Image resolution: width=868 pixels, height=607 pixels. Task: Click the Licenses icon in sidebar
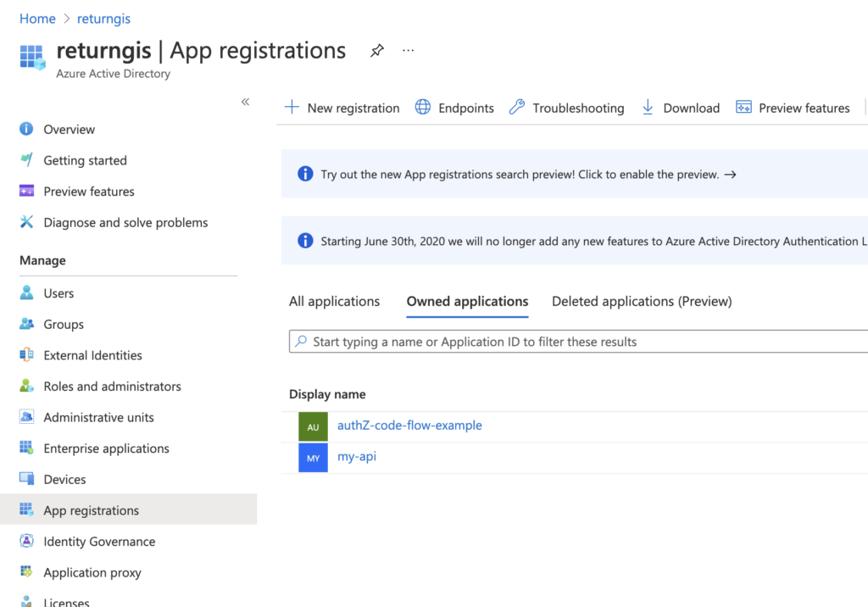click(x=26, y=601)
